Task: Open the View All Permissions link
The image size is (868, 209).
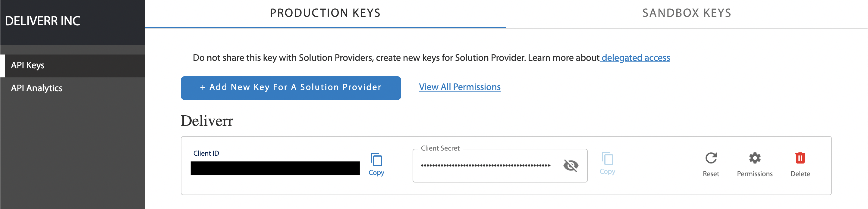Action: point(460,87)
